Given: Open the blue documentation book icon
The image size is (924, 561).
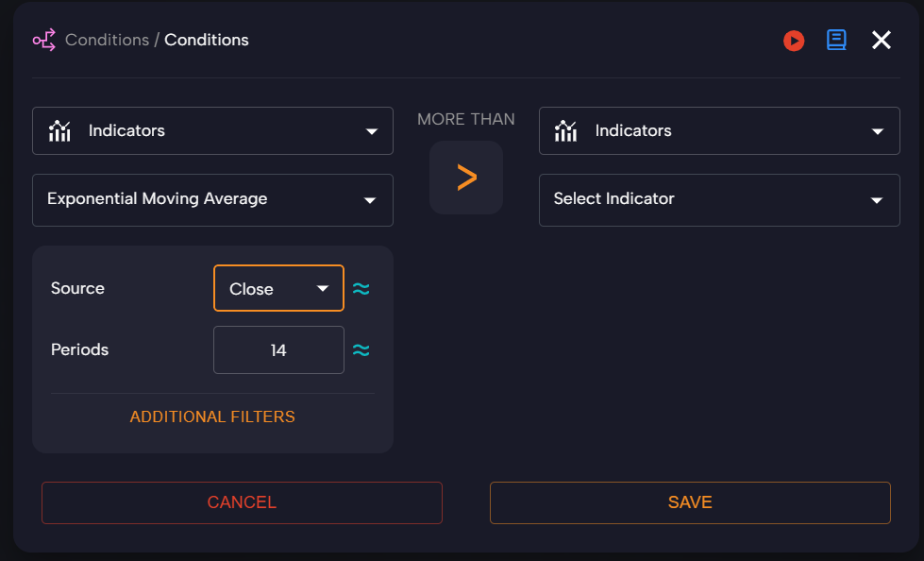Looking at the screenshot, I should pyautogui.click(x=836, y=40).
